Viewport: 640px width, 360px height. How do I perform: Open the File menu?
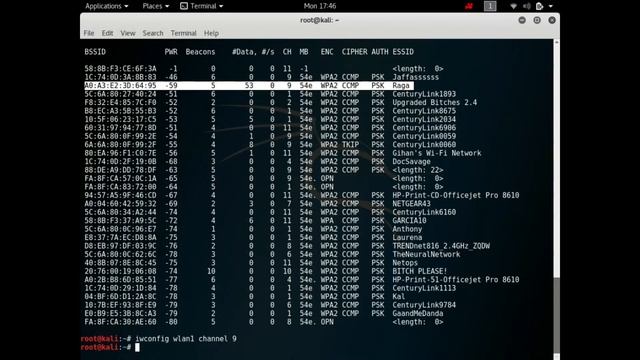89,33
